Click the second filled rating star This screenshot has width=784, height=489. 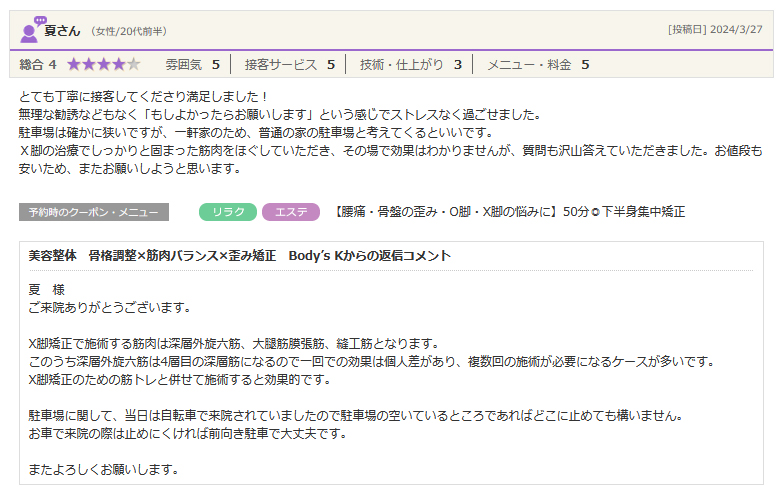(89, 65)
